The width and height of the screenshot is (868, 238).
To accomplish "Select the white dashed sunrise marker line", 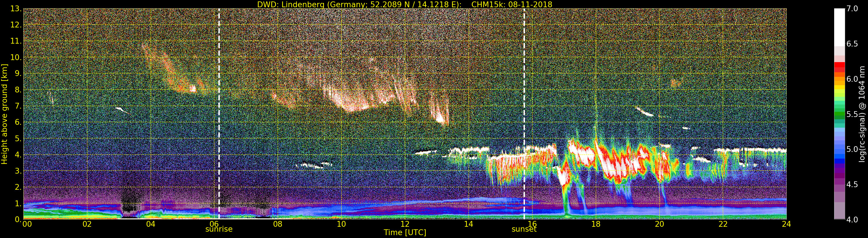I will click(x=219, y=114).
